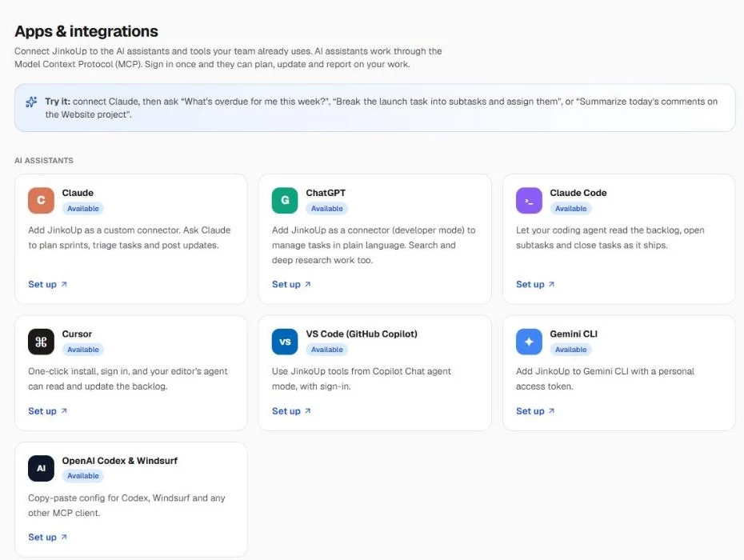The image size is (744, 560).
Task: Click the Available badge under VS Code (GitHub Copilot)
Action: pos(327,350)
